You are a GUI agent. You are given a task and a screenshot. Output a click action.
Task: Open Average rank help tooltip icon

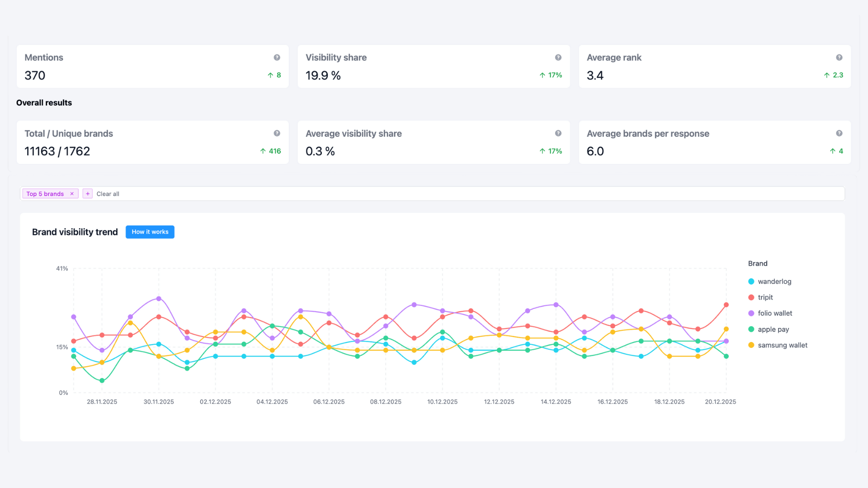pos(839,57)
